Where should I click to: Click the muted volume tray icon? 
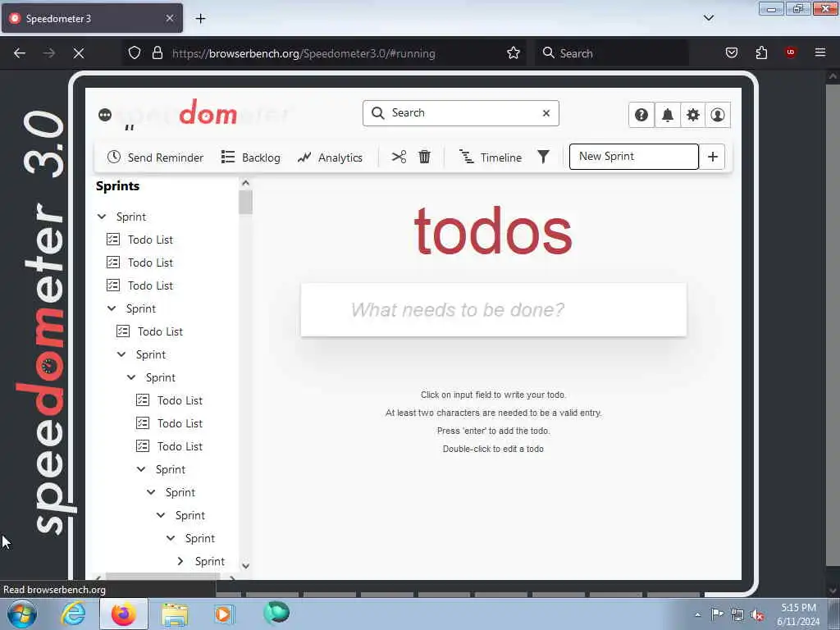pos(757,614)
